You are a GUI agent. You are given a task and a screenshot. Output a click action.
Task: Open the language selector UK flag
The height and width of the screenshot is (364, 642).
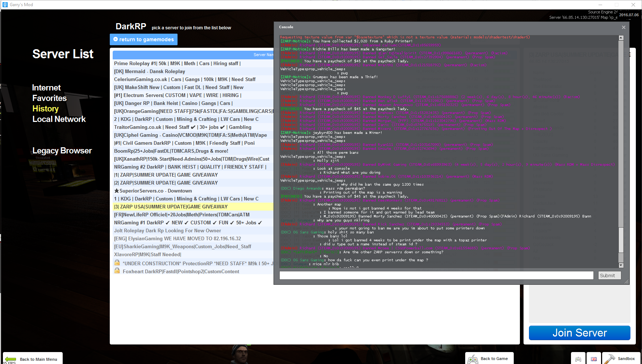coord(594,359)
